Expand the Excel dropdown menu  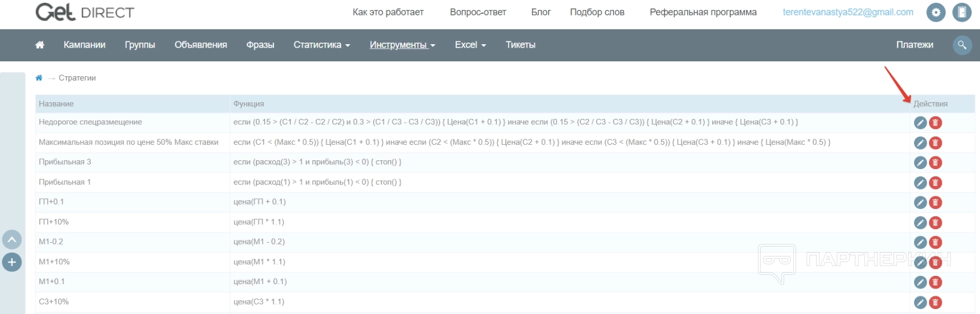point(471,45)
